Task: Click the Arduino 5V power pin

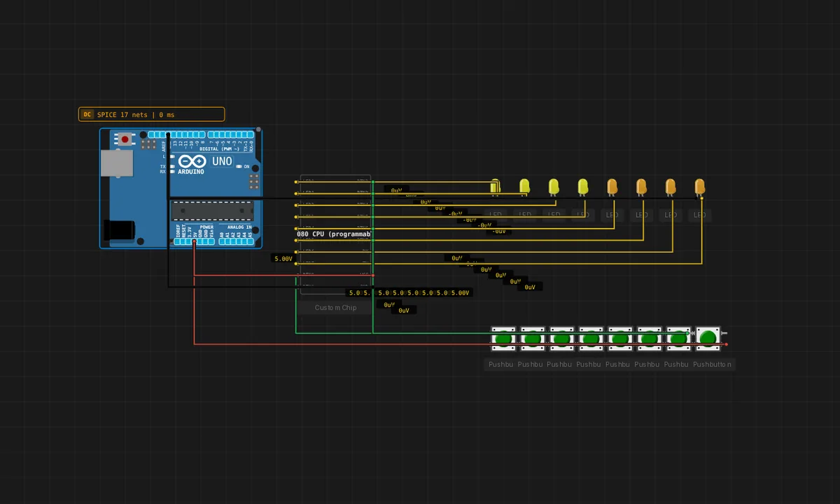Action: (195, 241)
